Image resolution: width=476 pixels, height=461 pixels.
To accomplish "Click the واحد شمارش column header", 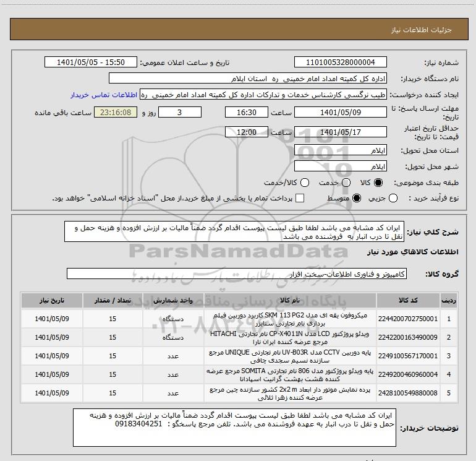I will coord(173,300).
